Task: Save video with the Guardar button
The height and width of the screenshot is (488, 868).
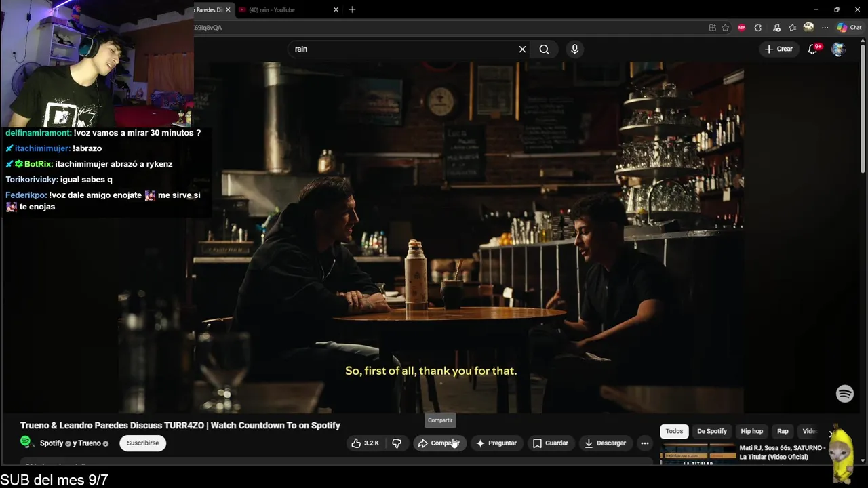Action: (x=551, y=443)
